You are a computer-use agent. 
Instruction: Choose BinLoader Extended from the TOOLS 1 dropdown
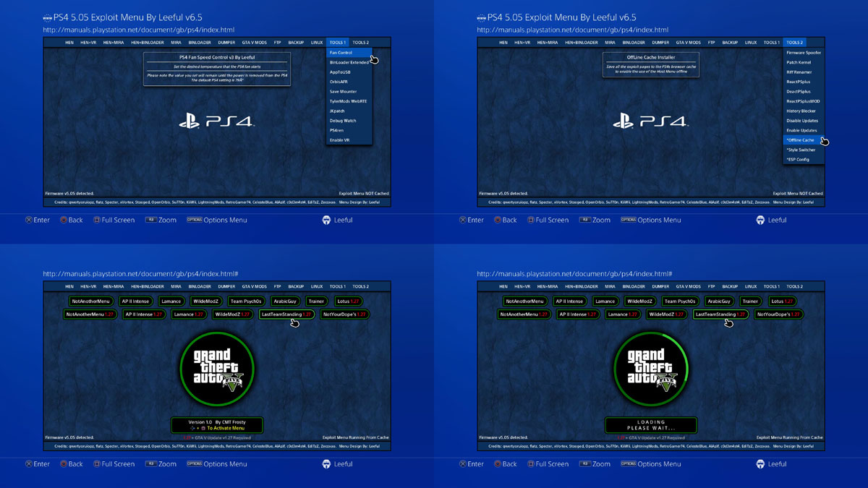pyautogui.click(x=349, y=62)
